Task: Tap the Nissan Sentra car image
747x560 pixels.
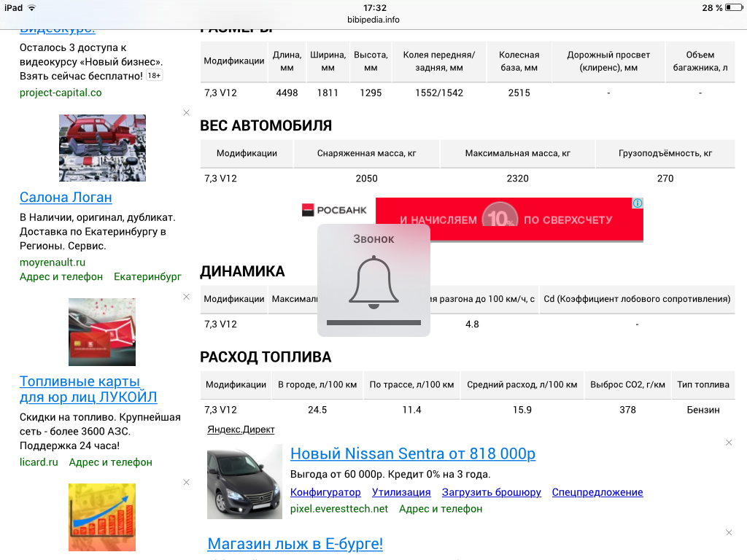Action: click(244, 481)
